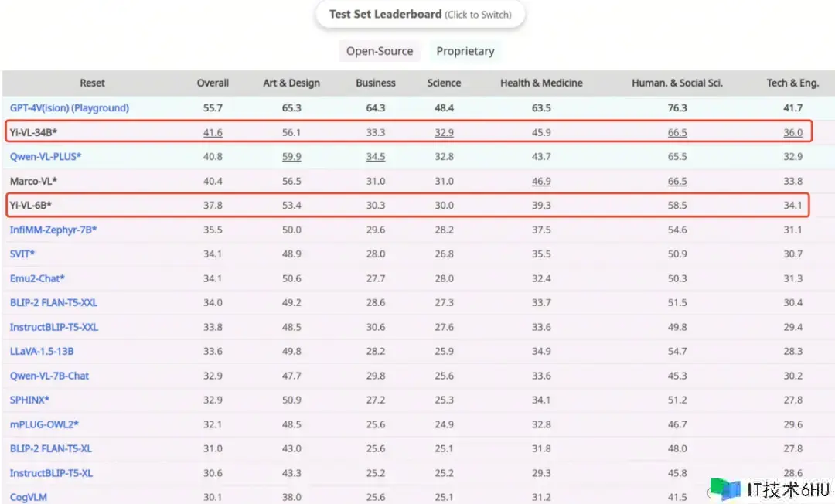835x504 pixels.
Task: Click the IT技术6HU watermark logo icon
Action: tap(725, 489)
